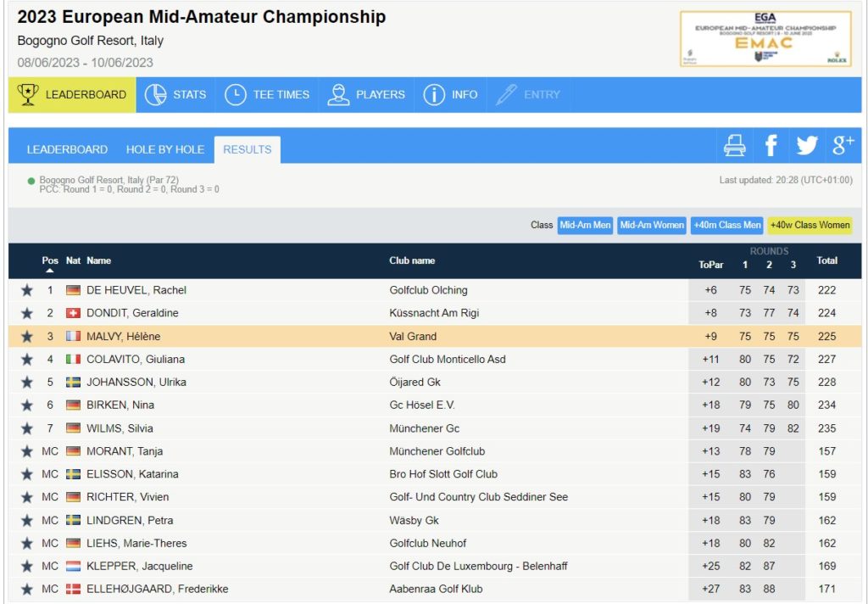Toggle favorite star for De Heuvel, Rachel
The width and height of the screenshot is (868, 604).
(26, 290)
